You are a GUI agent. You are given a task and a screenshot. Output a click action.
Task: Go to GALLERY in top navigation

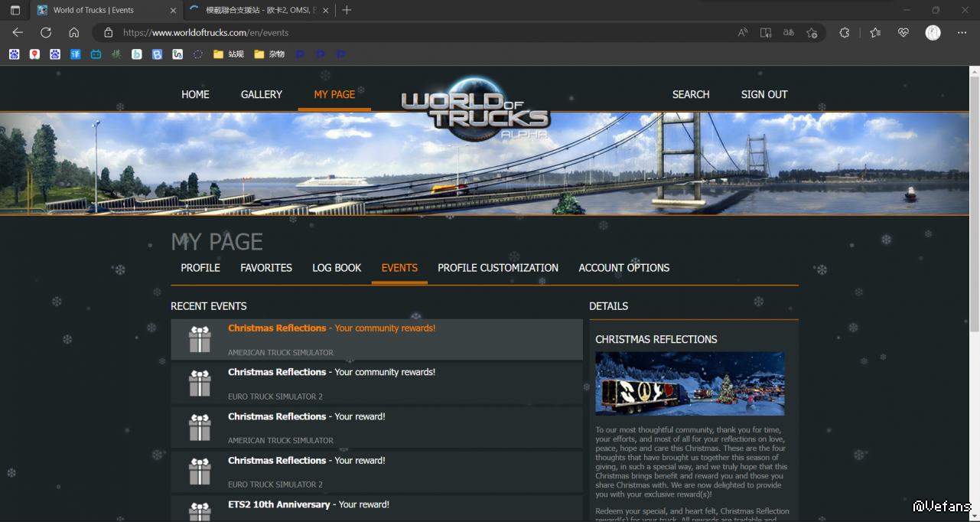click(262, 95)
